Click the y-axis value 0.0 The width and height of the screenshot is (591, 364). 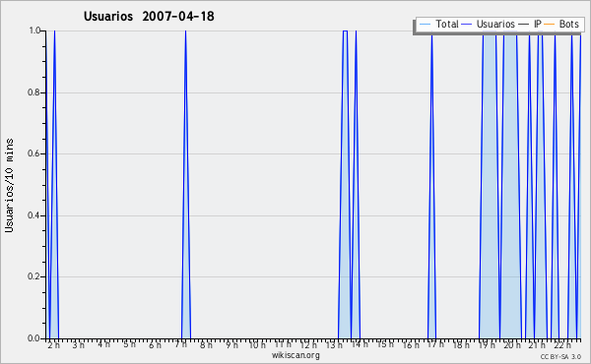pos(34,338)
